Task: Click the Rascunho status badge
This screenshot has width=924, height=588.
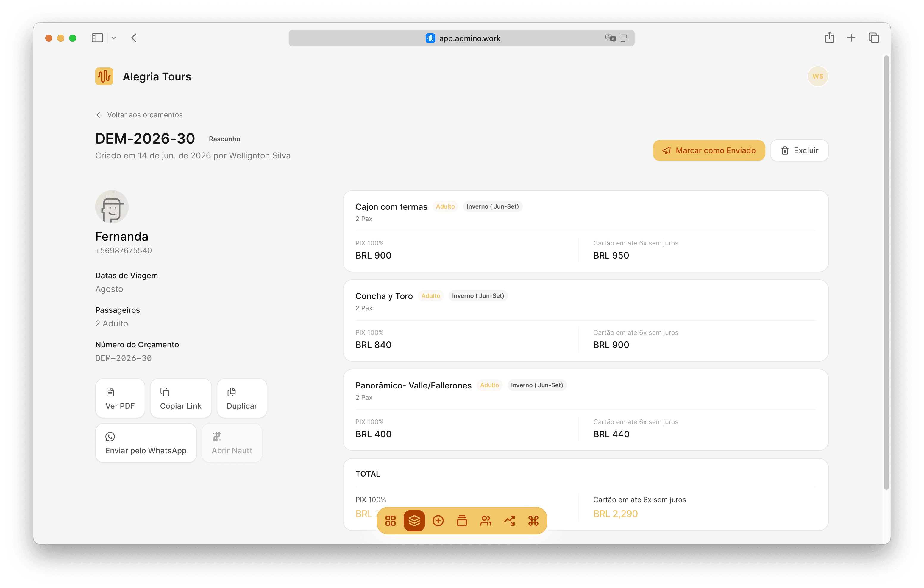Action: tap(224, 139)
